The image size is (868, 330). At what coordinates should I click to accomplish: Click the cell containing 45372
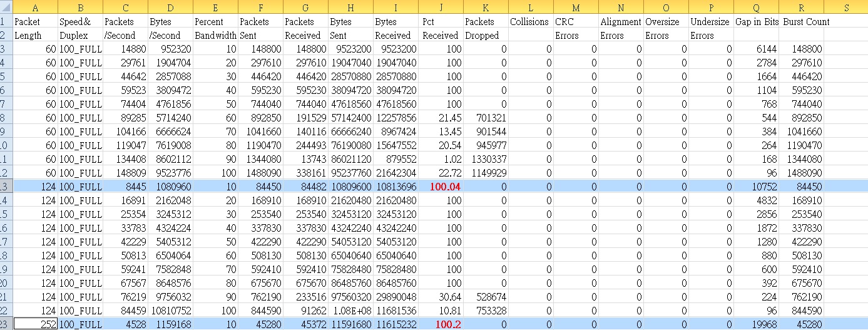point(305,324)
